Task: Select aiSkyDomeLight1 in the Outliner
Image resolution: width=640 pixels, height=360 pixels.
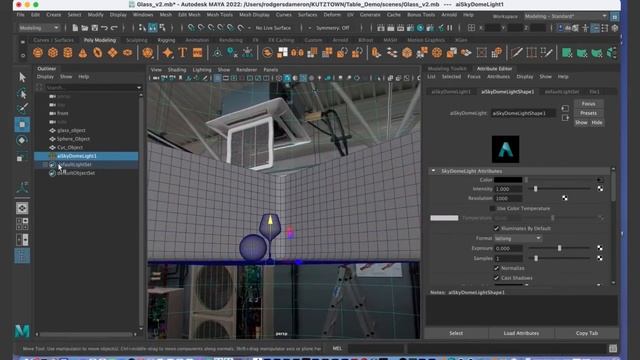Action: pyautogui.click(x=87, y=156)
